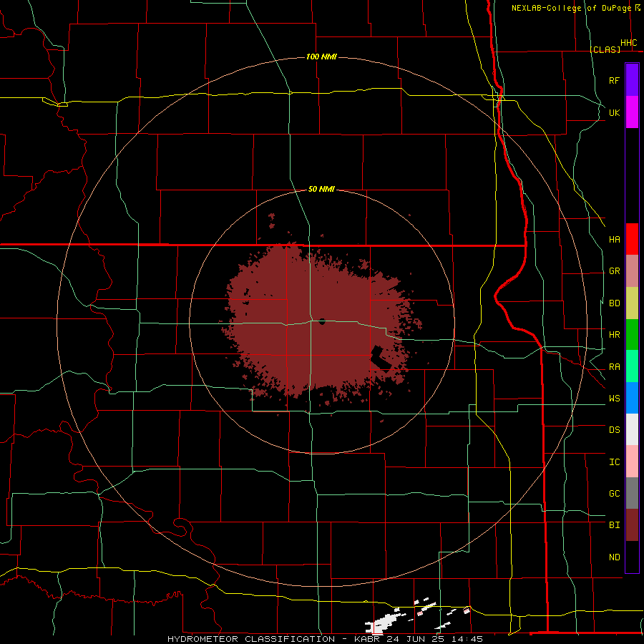Click the "[CLAS]" label text
Image resolution: width=644 pixels, height=644 pixels.
click(605, 49)
